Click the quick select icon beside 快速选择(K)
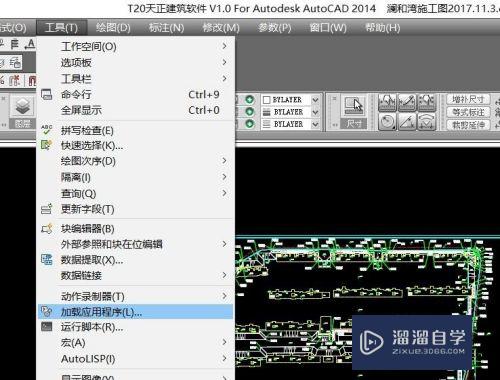The width and height of the screenshot is (500, 380). point(46,145)
